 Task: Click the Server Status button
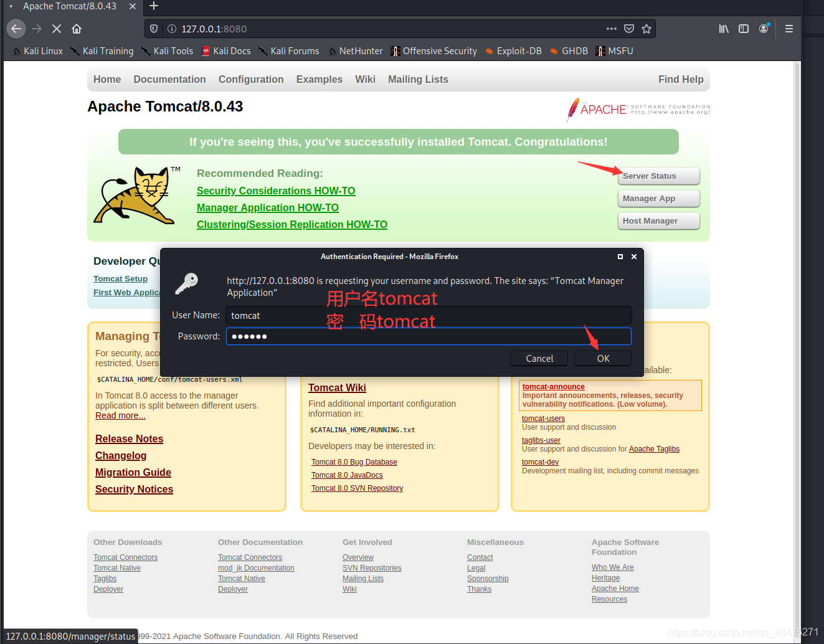tap(658, 176)
